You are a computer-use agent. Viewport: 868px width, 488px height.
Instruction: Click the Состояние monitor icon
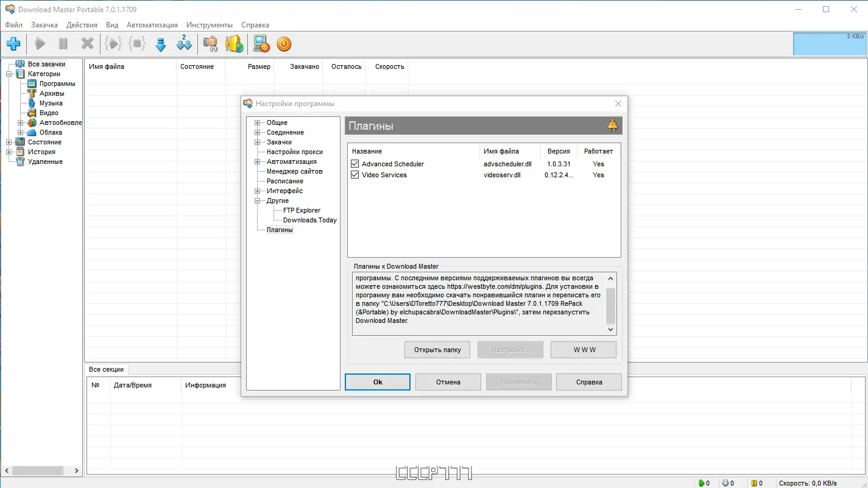pos(20,142)
